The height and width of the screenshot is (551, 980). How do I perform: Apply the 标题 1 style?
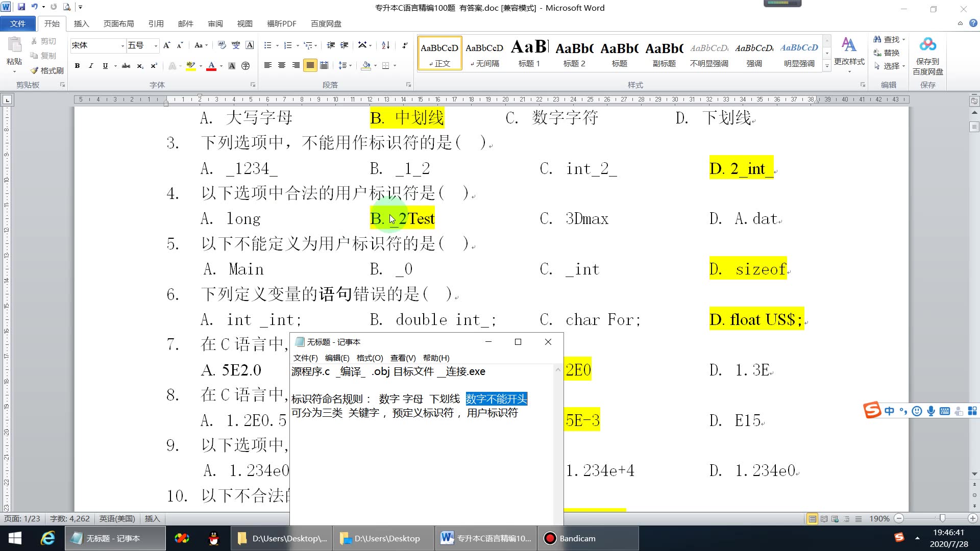tap(529, 53)
